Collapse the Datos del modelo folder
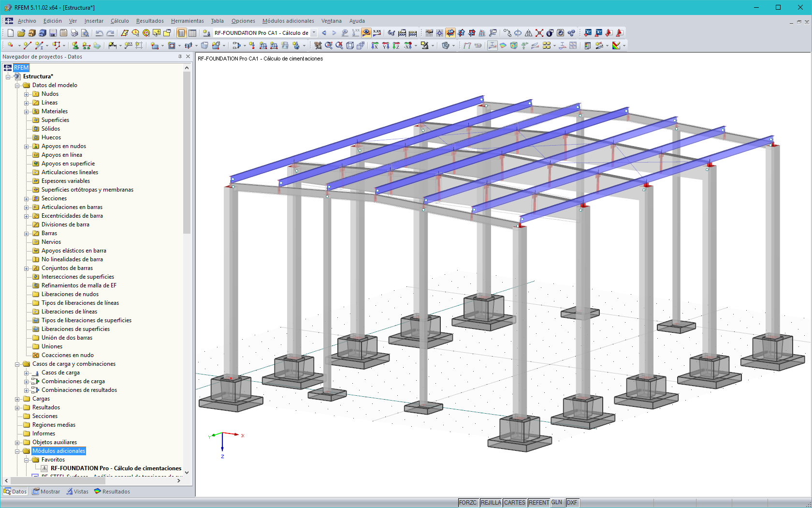812x508 pixels. point(17,85)
